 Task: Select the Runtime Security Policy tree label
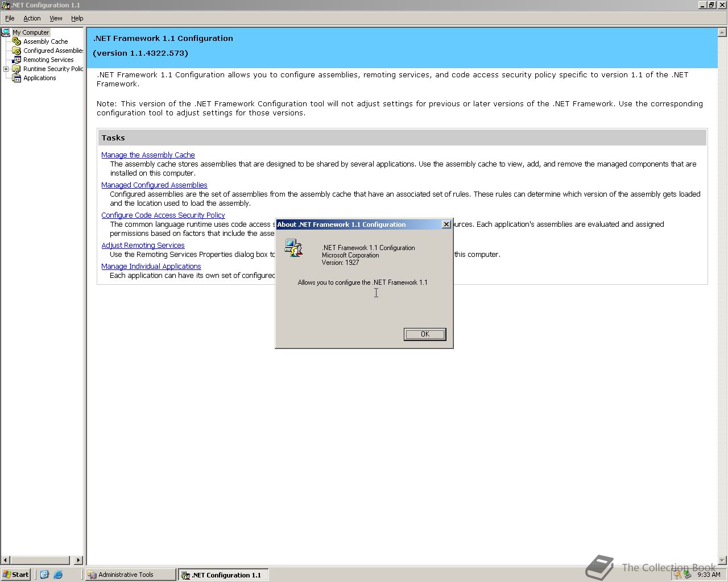click(53, 69)
